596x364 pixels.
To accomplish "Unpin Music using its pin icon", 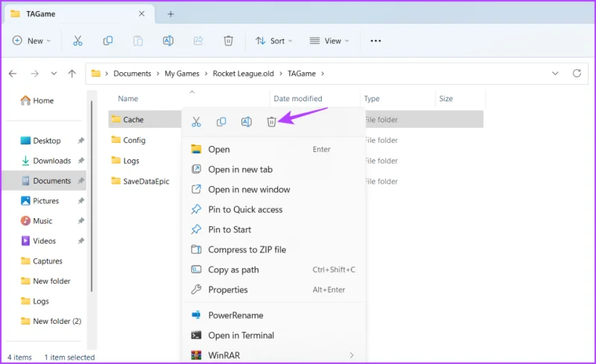I will click(x=81, y=221).
